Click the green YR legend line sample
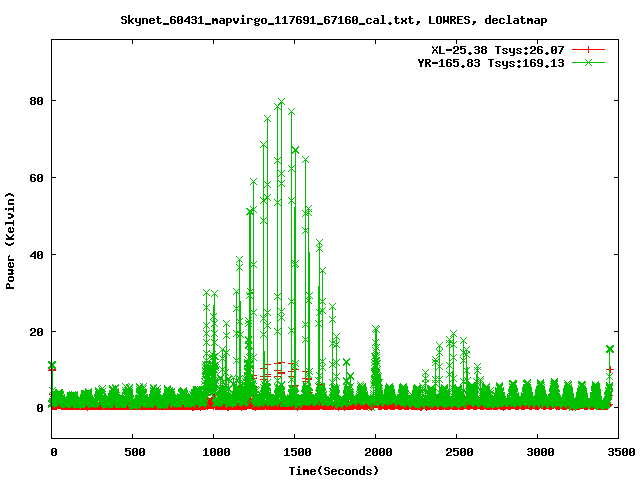Viewport: 640px width, 480px height. tap(588, 62)
